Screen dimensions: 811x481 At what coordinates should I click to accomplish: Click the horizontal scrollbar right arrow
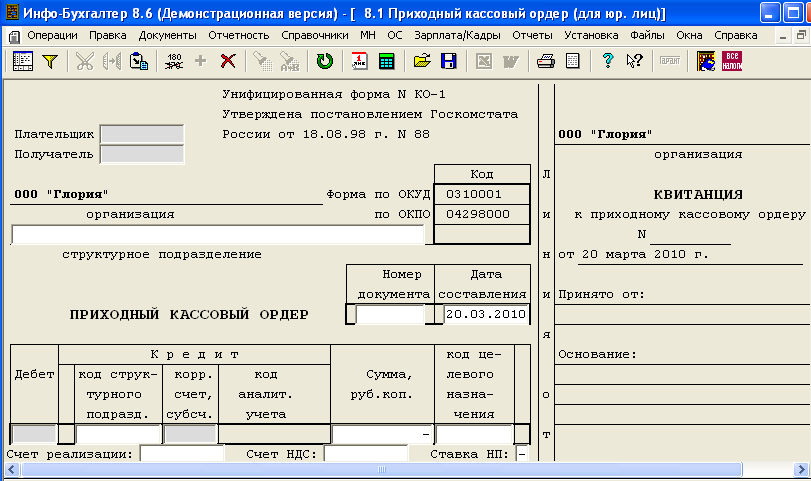(x=802, y=470)
